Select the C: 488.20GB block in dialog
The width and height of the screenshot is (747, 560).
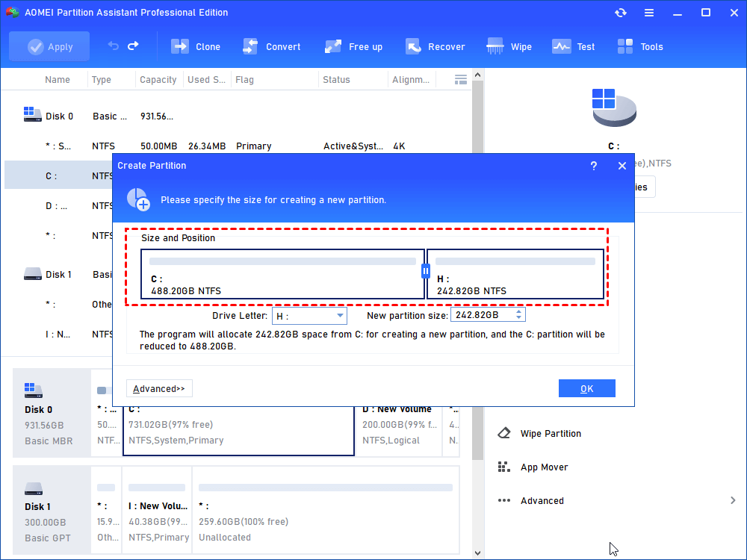click(282, 274)
